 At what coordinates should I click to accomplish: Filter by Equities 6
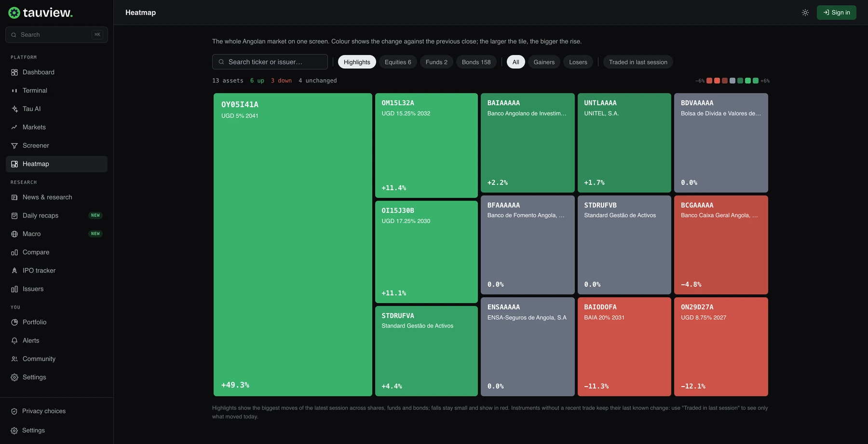click(x=398, y=62)
